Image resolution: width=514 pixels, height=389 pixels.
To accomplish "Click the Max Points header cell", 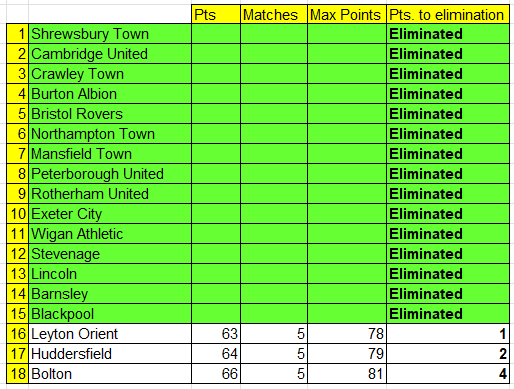I will 347,14.
